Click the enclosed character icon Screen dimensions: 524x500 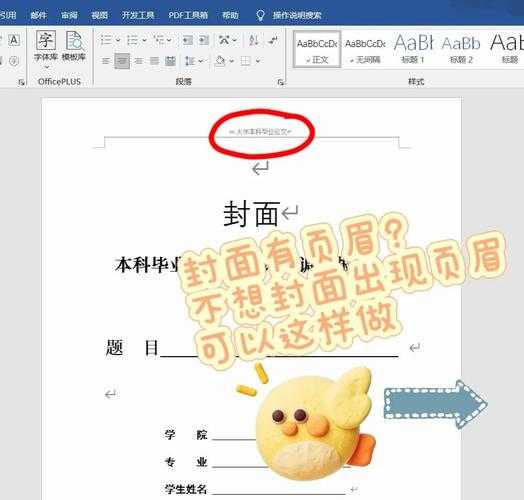[x=14, y=61]
